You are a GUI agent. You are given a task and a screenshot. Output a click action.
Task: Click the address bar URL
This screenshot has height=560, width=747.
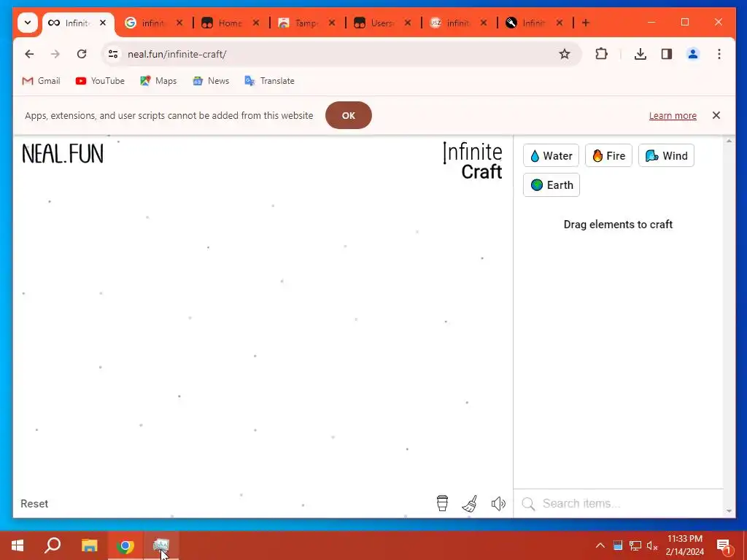177,54
